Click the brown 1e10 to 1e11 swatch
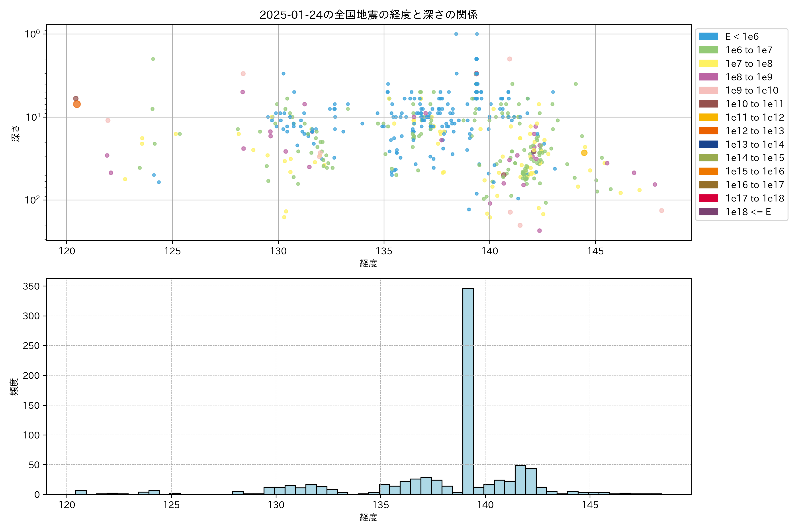The width and height of the screenshot is (798, 532). point(708,104)
